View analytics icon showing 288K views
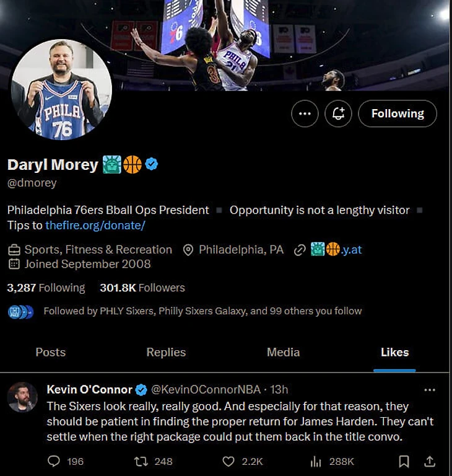Screen dimensions: 452x476 (x=316, y=462)
